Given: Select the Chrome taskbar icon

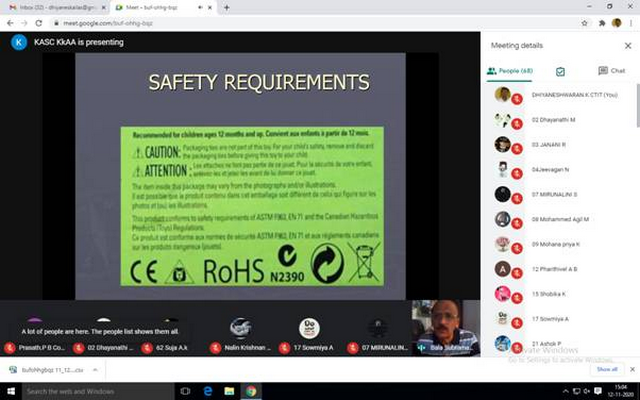Looking at the screenshot, I should pyautogui.click(x=251, y=391).
